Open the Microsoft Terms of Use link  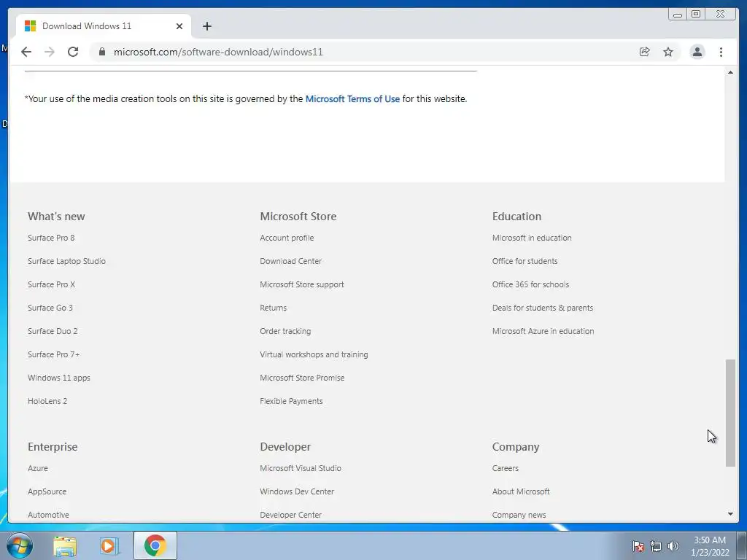(x=352, y=98)
